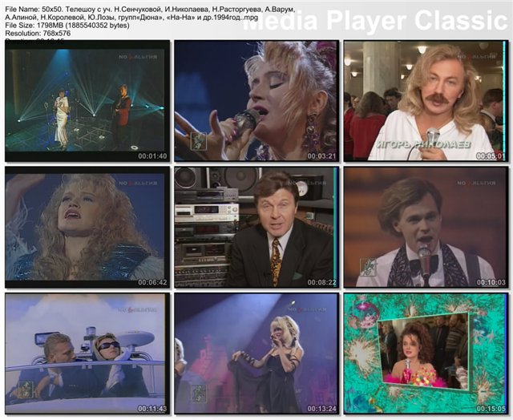Click the square emblem icon in the 00:10:03 frame
513x420 pixels.
pos(368,267)
